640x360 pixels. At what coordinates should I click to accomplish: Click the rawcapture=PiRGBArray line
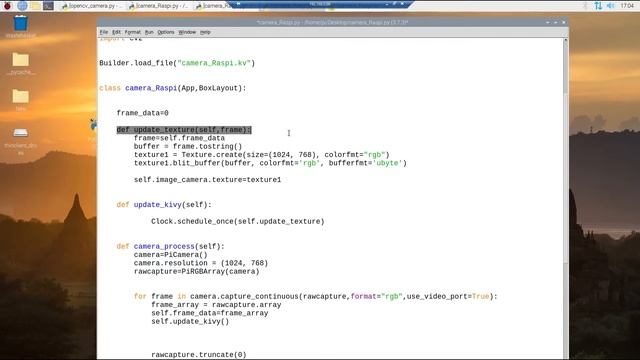tap(196, 271)
